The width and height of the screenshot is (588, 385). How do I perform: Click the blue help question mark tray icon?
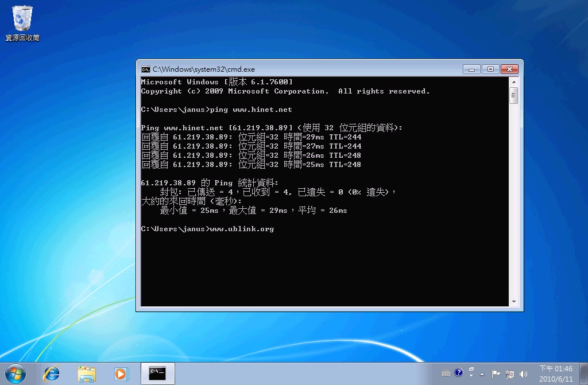click(458, 372)
